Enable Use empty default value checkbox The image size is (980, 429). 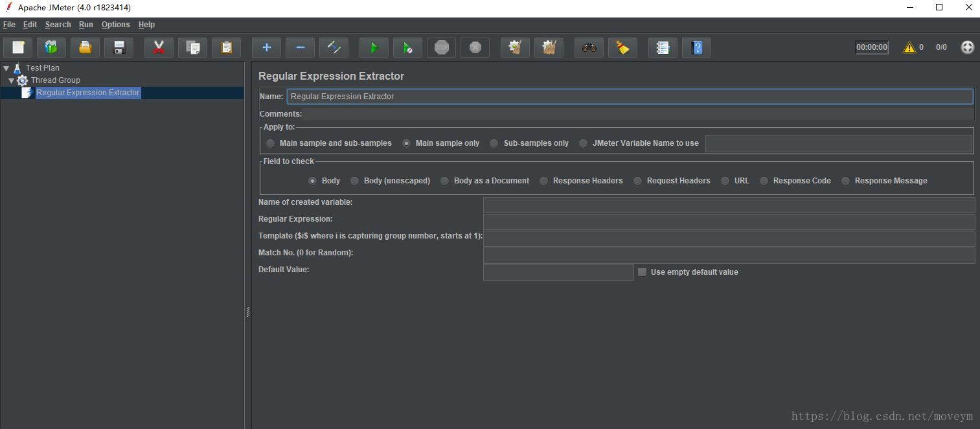[642, 272]
